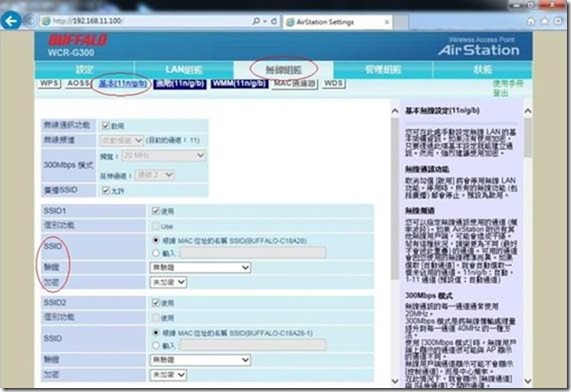The width and height of the screenshot is (571, 392).
Task: Open the browser Home icon
Action: [531, 21]
